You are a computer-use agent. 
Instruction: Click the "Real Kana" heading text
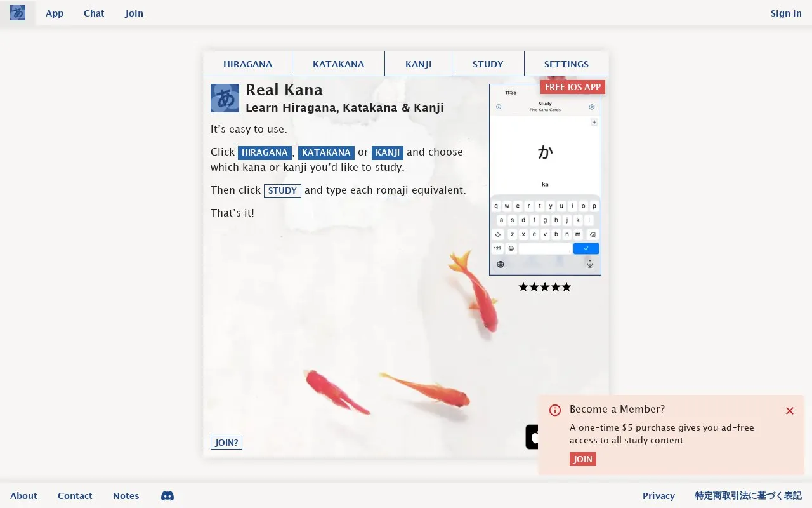tap(284, 90)
